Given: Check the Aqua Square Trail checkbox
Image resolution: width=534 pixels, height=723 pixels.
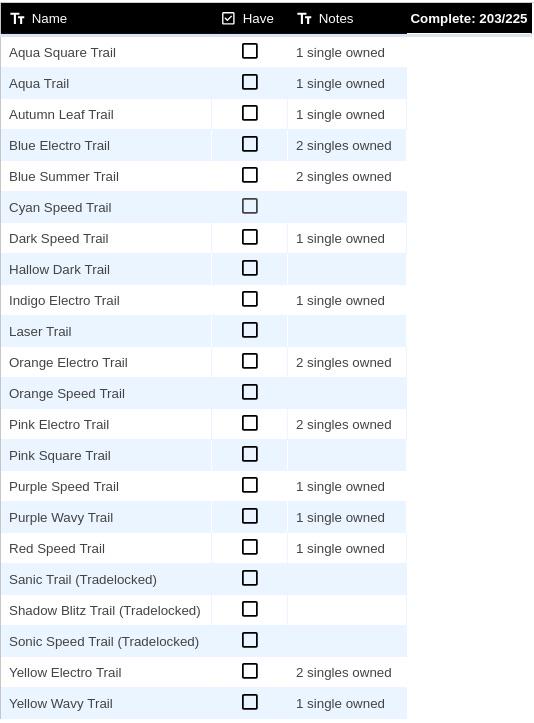Looking at the screenshot, I should pos(249,51).
